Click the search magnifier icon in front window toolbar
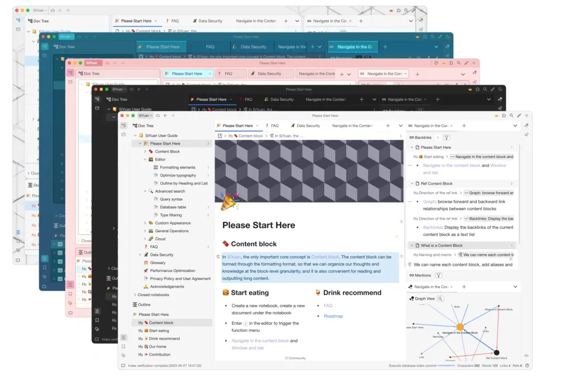Image resolution: width=564 pixels, height=392 pixels. coord(511,115)
